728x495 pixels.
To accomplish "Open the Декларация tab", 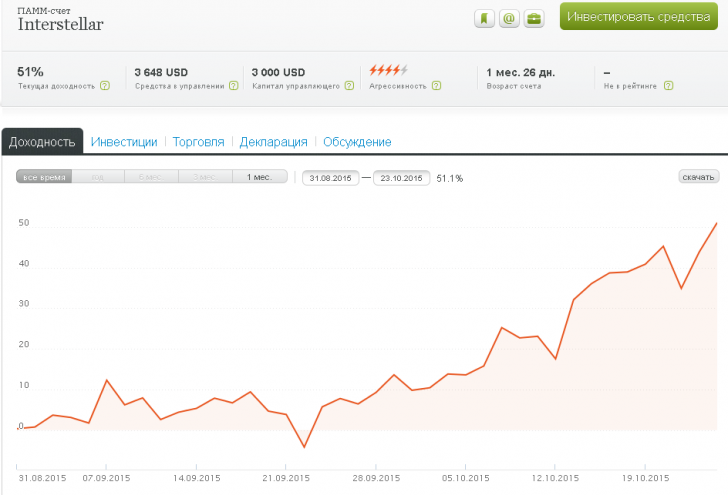I will coord(273,142).
